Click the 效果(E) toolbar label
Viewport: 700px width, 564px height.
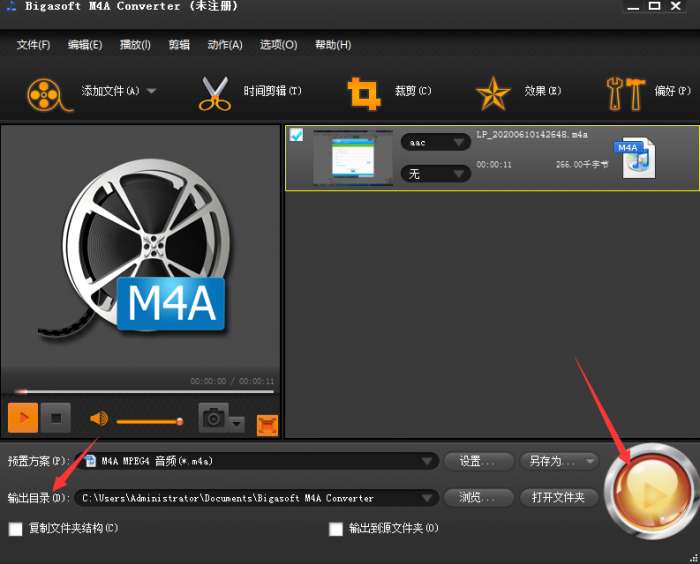[542, 91]
